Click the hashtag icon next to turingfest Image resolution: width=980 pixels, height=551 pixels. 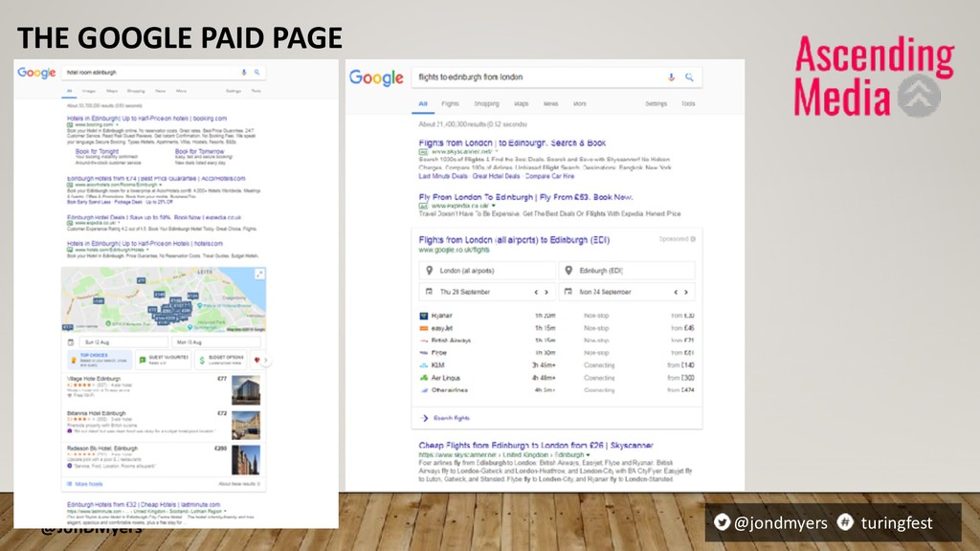[845, 522]
